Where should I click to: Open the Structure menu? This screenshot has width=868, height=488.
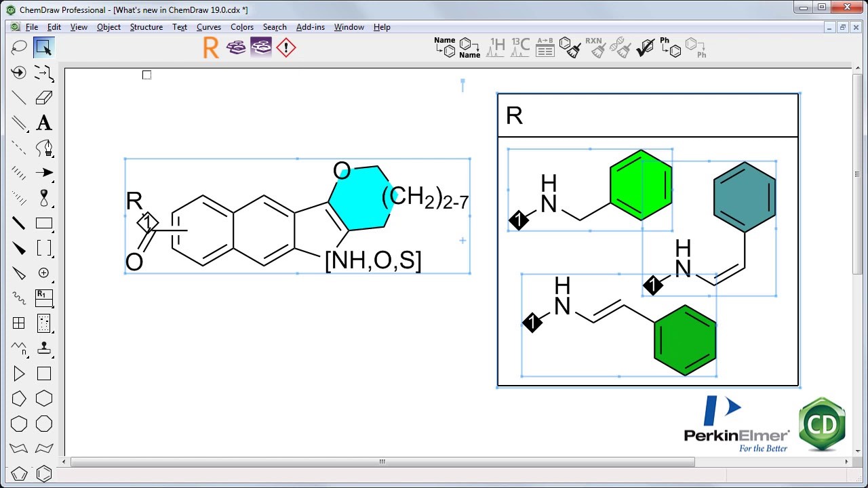(146, 27)
